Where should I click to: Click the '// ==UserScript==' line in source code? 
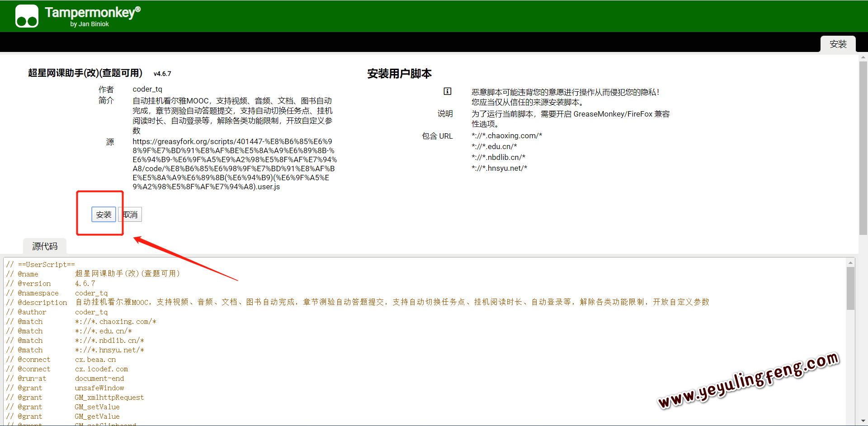(x=41, y=265)
